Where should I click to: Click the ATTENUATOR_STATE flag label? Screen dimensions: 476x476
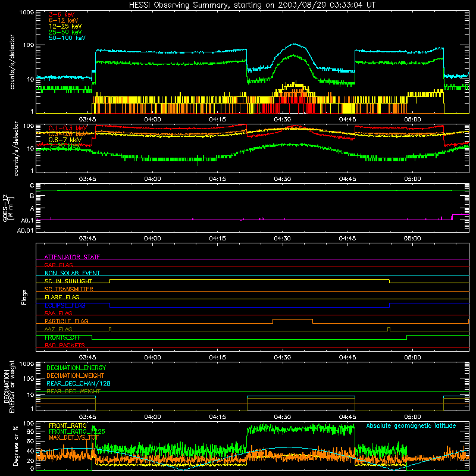72,257
